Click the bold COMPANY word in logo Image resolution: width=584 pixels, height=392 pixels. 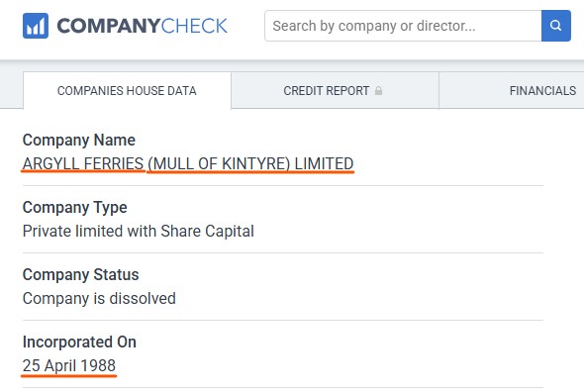click(108, 26)
